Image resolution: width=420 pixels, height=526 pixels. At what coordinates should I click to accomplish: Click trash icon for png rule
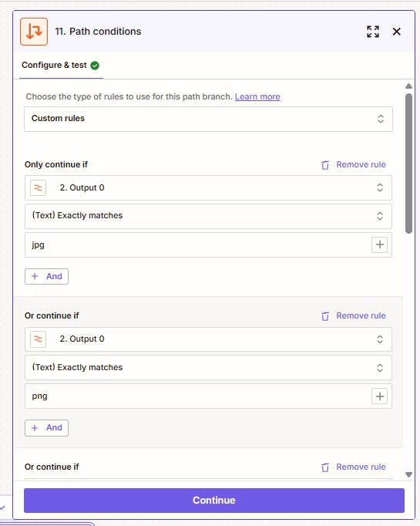[324, 316]
